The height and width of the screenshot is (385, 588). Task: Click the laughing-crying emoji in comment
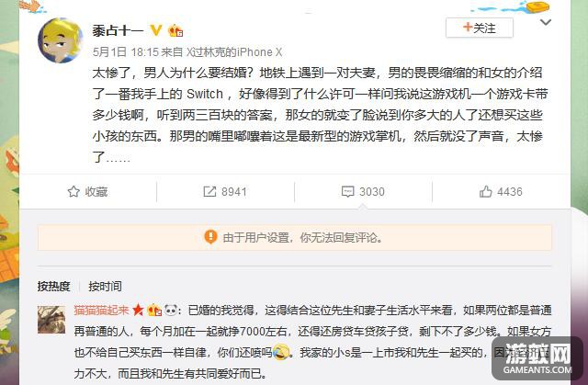(x=282, y=352)
